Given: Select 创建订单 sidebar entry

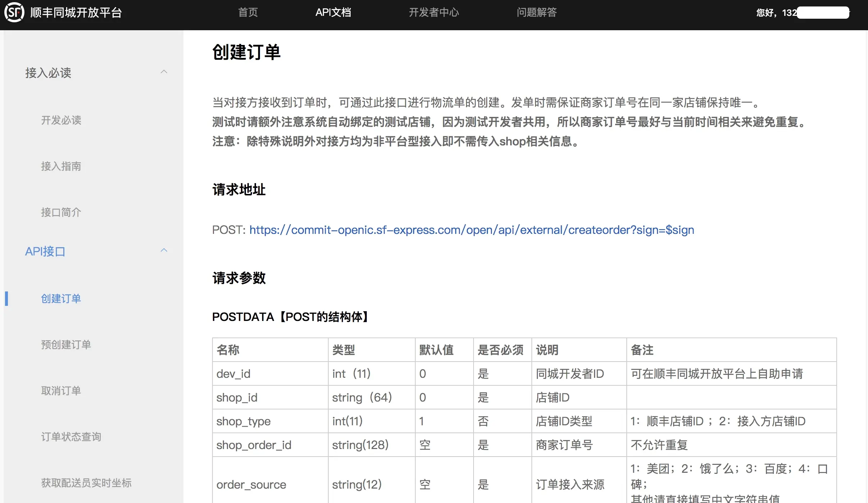Looking at the screenshot, I should coord(61,299).
